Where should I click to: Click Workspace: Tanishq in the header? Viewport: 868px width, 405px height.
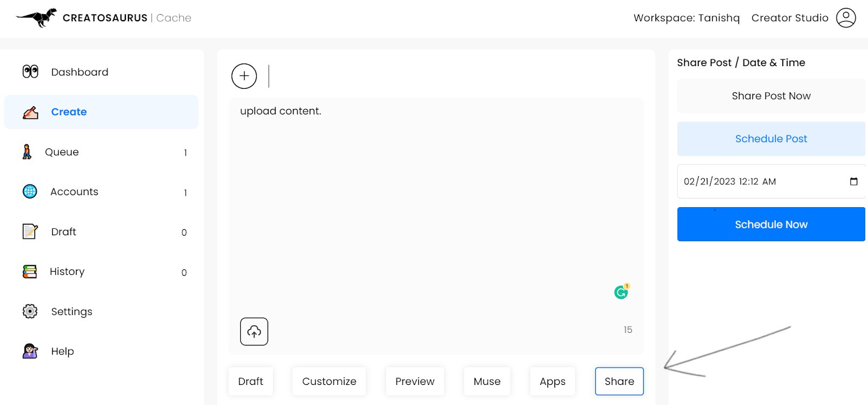pyautogui.click(x=687, y=18)
